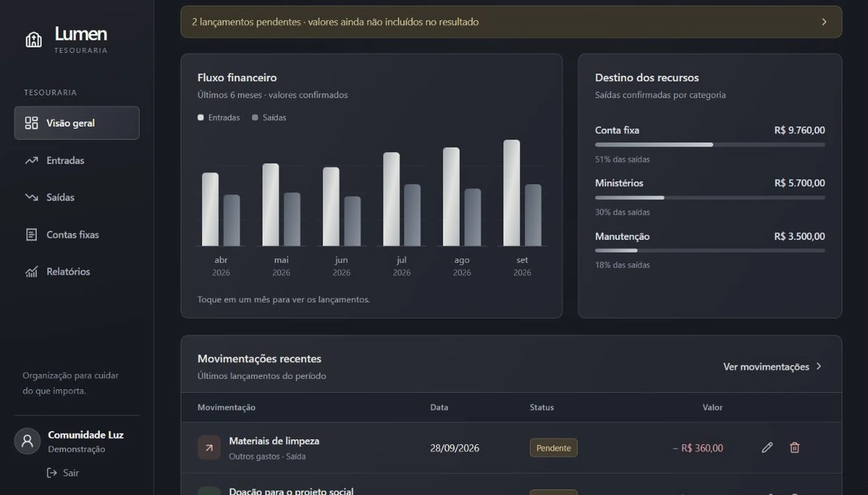The image size is (868, 495).
Task: Click the R$ 3.500,00 Manutenção value
Action: point(799,236)
